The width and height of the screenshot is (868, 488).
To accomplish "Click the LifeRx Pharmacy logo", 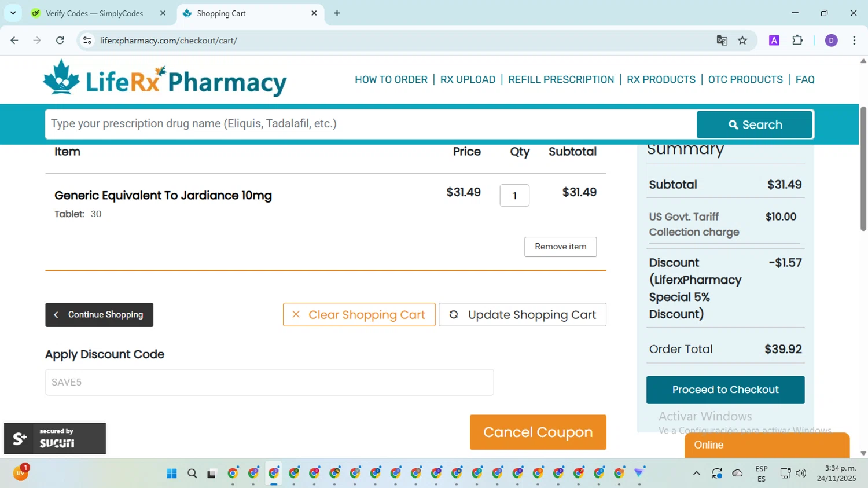I will (x=165, y=78).
